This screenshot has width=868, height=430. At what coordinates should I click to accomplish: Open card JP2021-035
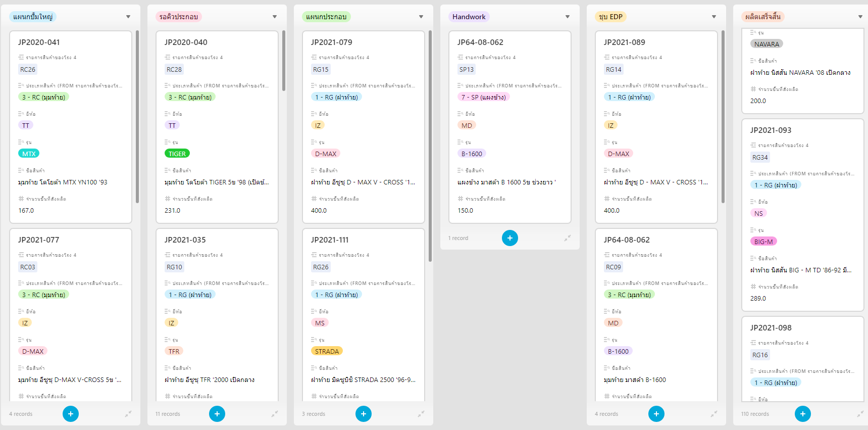coord(217,315)
